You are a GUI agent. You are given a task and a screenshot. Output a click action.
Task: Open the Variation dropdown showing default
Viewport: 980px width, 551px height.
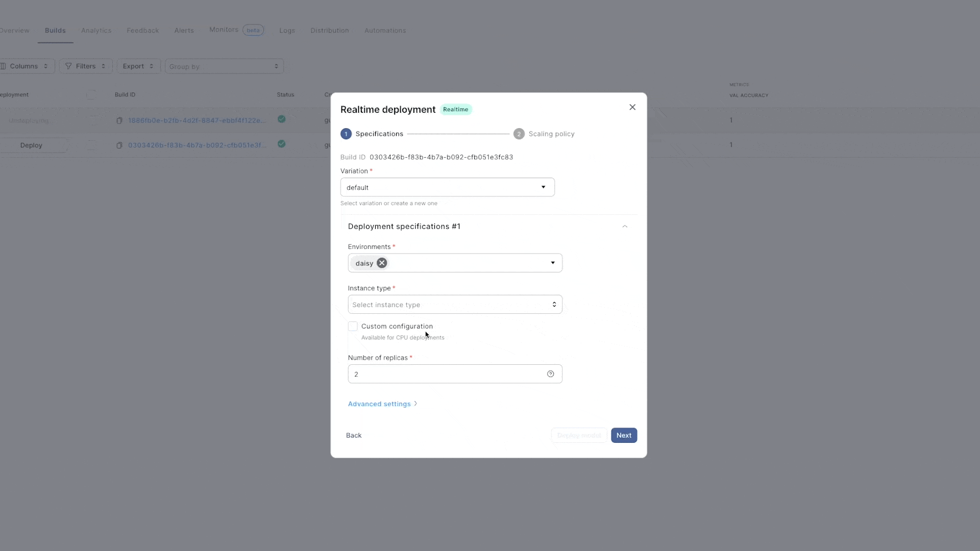[x=447, y=187]
